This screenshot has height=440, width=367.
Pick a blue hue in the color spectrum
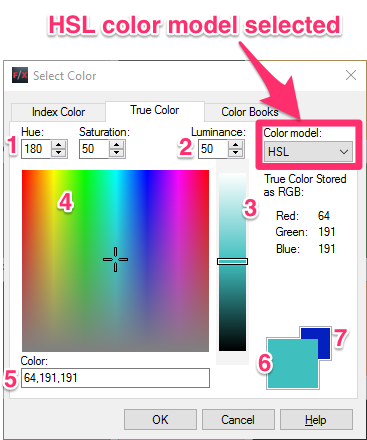click(147, 187)
